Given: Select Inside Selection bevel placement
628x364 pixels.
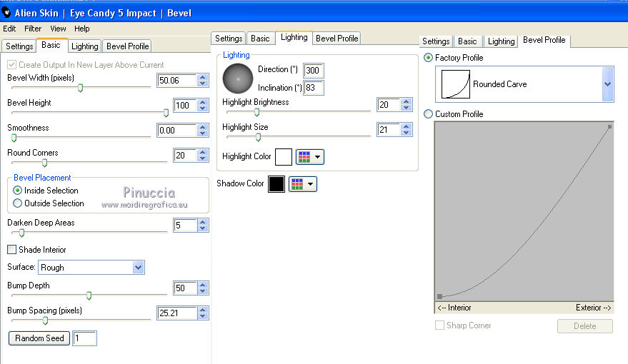Looking at the screenshot, I should (x=17, y=191).
